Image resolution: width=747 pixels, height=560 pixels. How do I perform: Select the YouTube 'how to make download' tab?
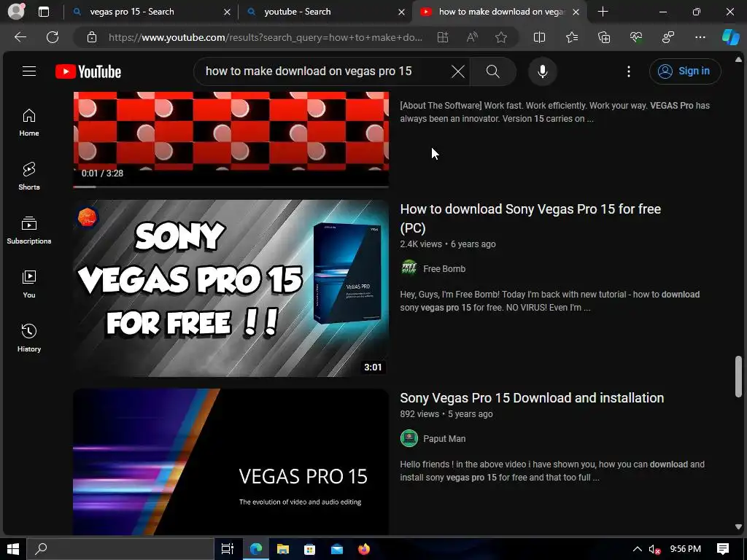[x=501, y=12]
